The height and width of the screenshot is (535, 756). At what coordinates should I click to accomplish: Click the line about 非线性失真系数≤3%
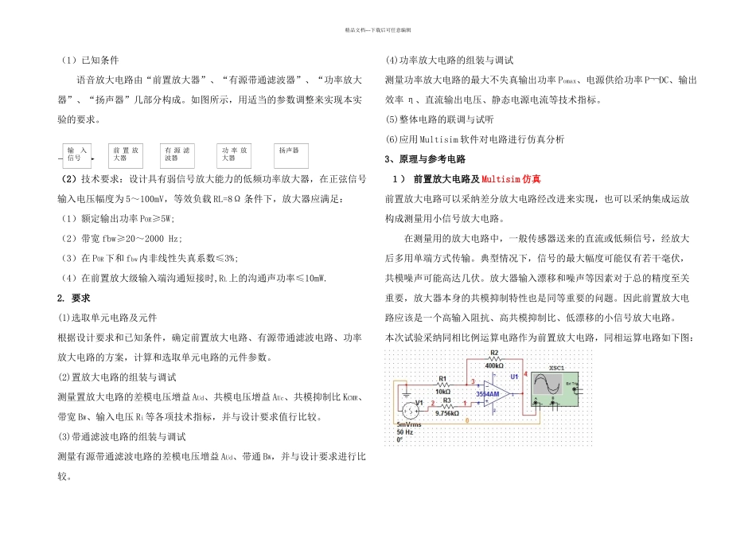point(150,258)
